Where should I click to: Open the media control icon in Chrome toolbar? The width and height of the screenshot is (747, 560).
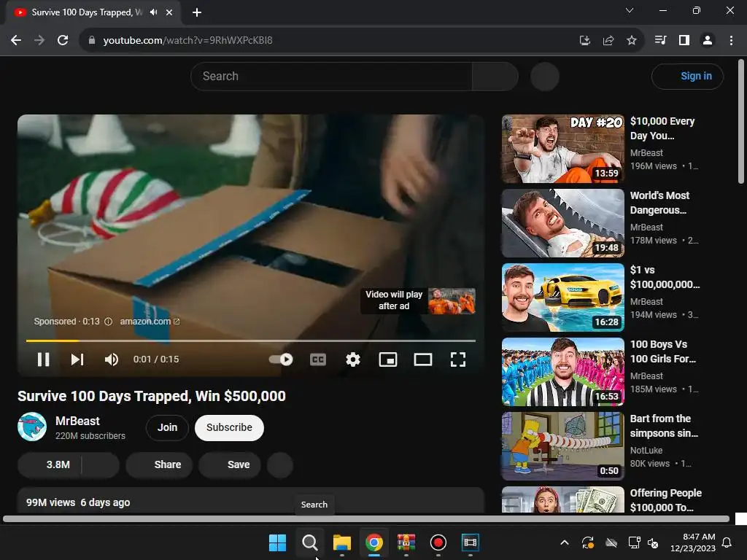tap(660, 41)
